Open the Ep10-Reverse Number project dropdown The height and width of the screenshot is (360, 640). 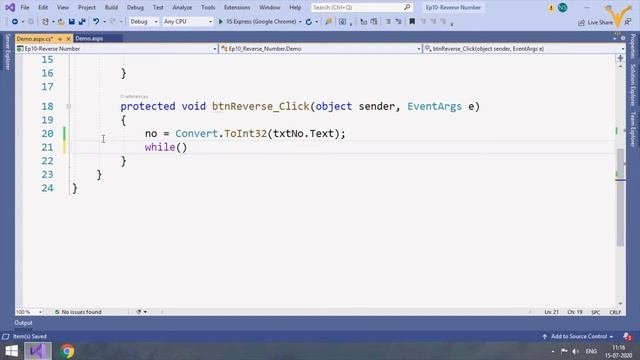[117, 49]
